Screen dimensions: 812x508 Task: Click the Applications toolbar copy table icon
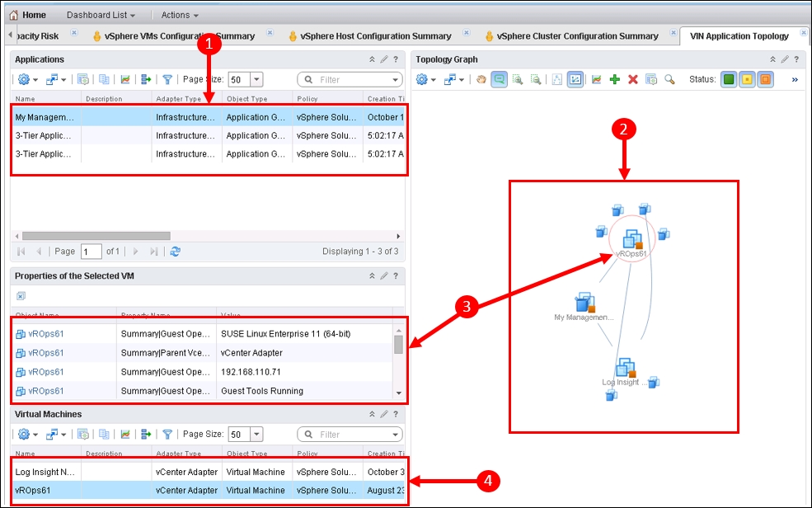point(104,79)
